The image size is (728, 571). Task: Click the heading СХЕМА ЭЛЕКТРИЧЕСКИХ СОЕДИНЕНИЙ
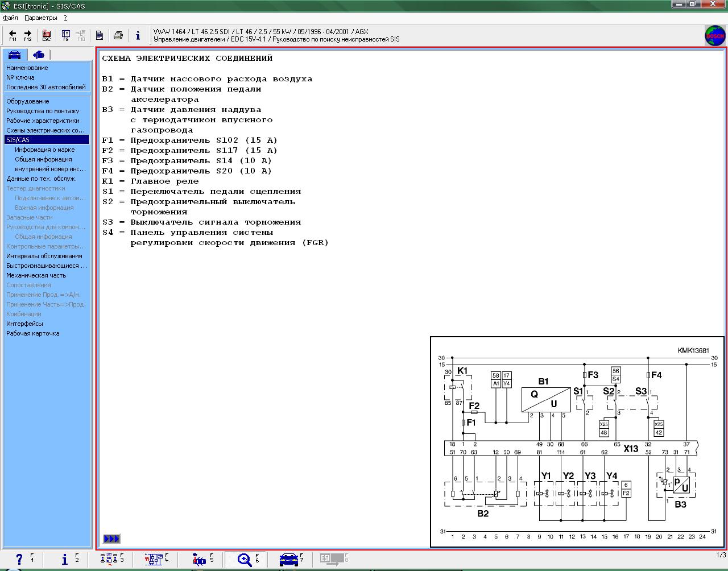click(187, 58)
